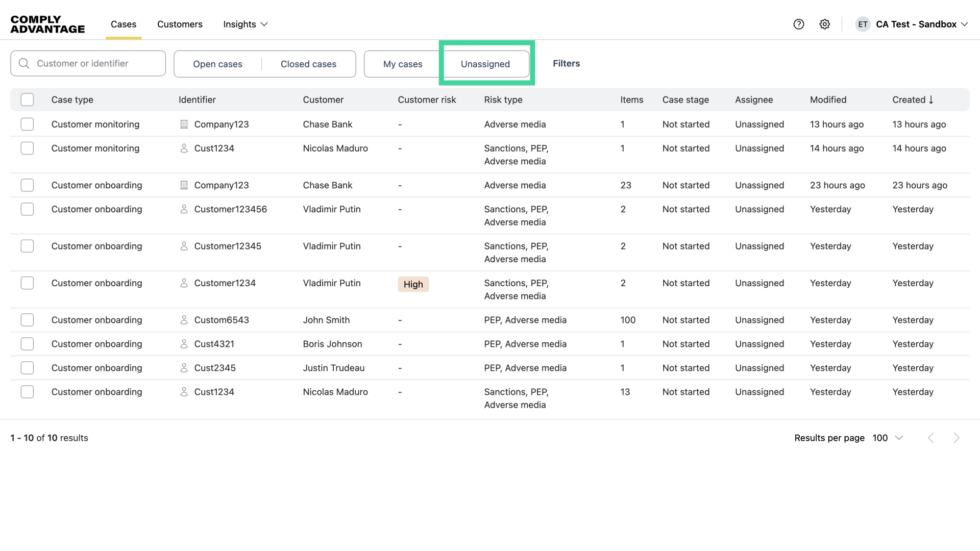Click the ET user avatar
980x551 pixels.
[x=863, y=24]
